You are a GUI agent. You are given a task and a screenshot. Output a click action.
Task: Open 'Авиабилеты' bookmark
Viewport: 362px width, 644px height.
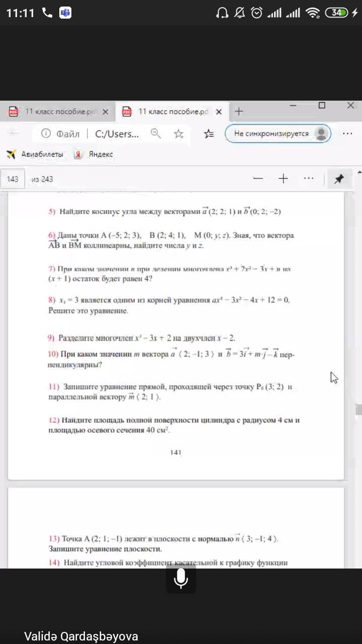(35, 154)
